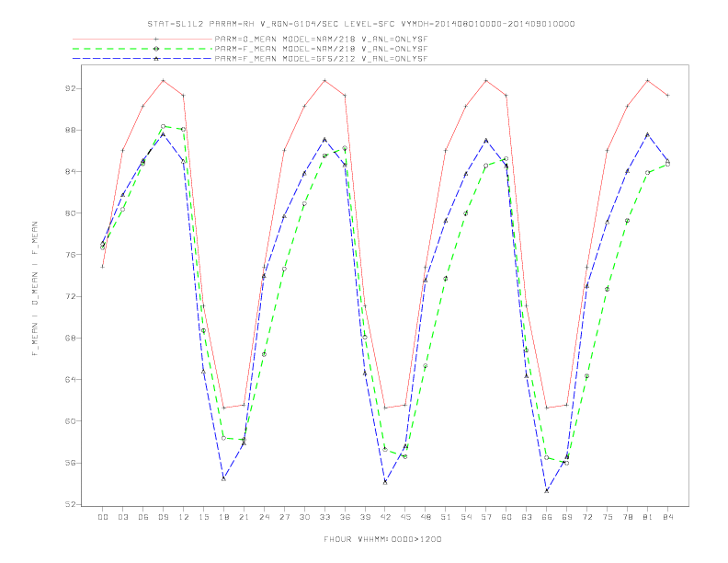Click x-axis tick label 72
The height and width of the screenshot is (563, 728).
tap(586, 517)
